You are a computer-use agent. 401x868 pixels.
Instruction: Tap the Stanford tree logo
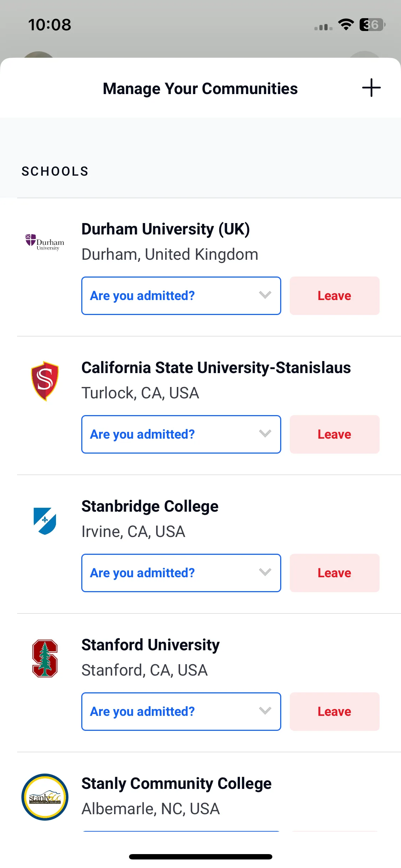[45, 658]
